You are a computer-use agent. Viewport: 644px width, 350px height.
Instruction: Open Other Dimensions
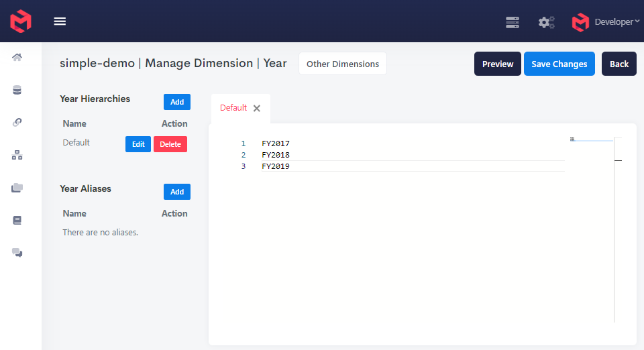coord(342,64)
